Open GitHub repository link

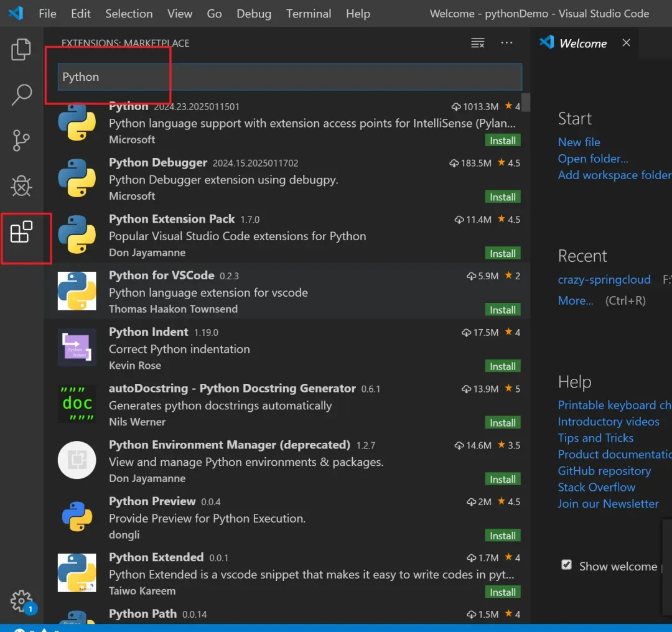point(604,470)
